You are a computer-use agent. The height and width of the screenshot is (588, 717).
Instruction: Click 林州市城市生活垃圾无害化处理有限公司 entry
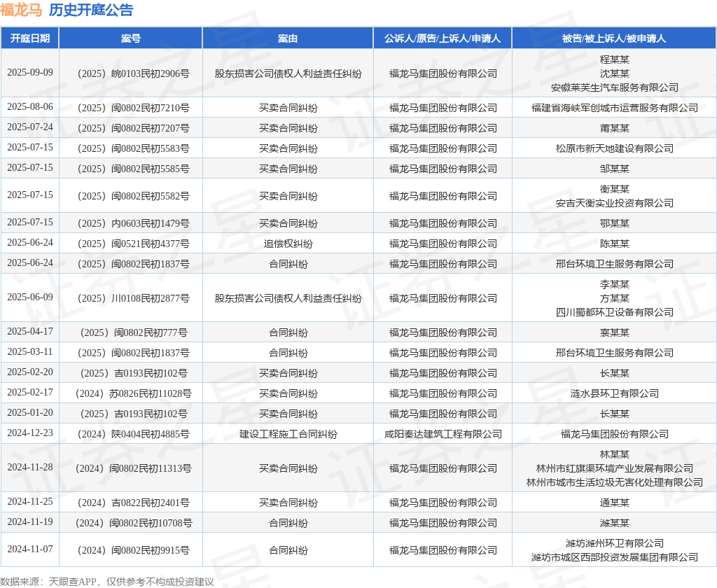click(x=615, y=482)
